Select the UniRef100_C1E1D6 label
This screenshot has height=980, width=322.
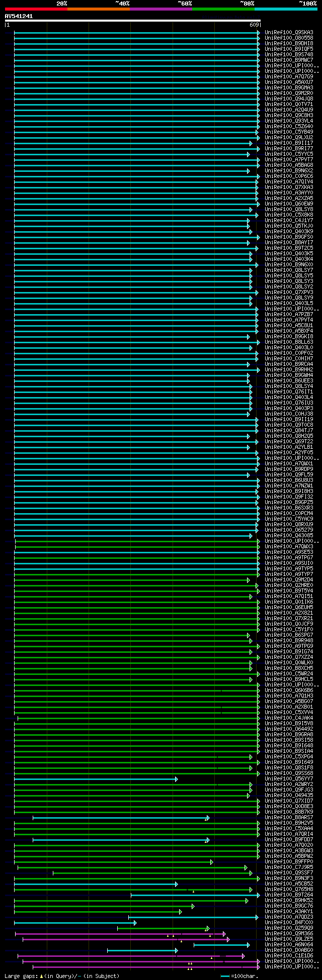pos(289,955)
